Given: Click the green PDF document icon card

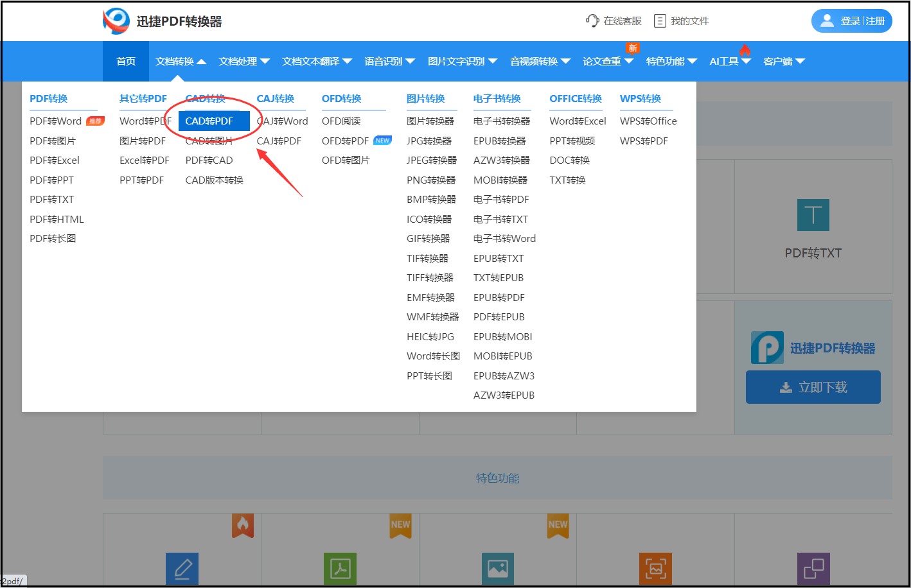Looking at the screenshot, I should click(340, 568).
